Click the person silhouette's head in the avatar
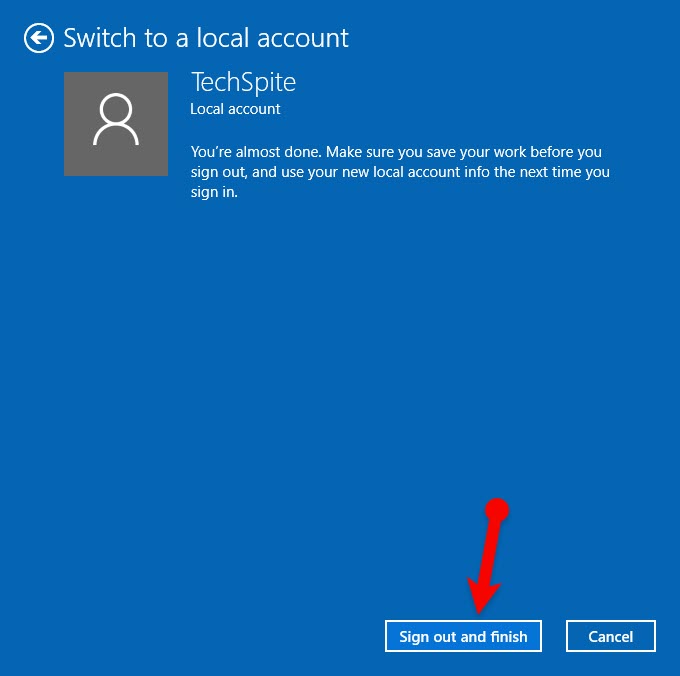The height and width of the screenshot is (676, 680). coord(116,109)
